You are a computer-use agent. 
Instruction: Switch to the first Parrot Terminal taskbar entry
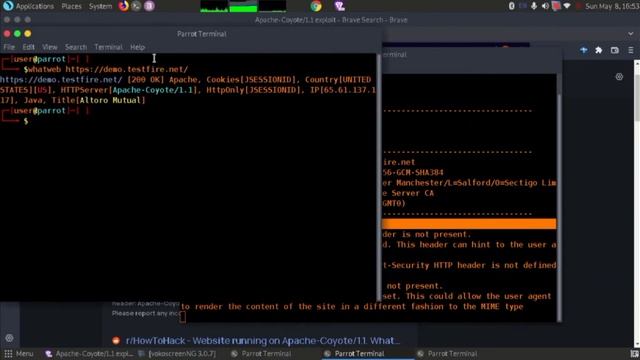[261, 354]
